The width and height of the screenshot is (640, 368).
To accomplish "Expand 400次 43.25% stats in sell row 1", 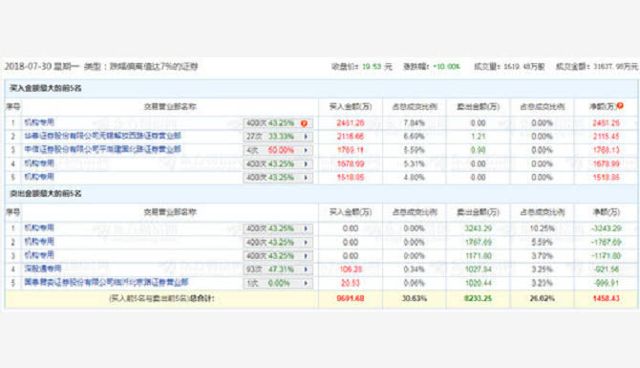I will pos(278,228).
